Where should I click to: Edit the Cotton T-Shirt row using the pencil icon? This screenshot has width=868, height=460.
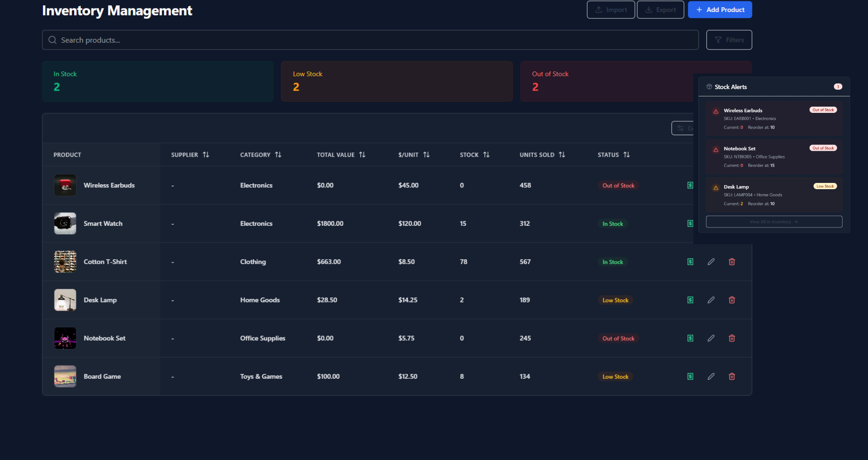click(711, 261)
